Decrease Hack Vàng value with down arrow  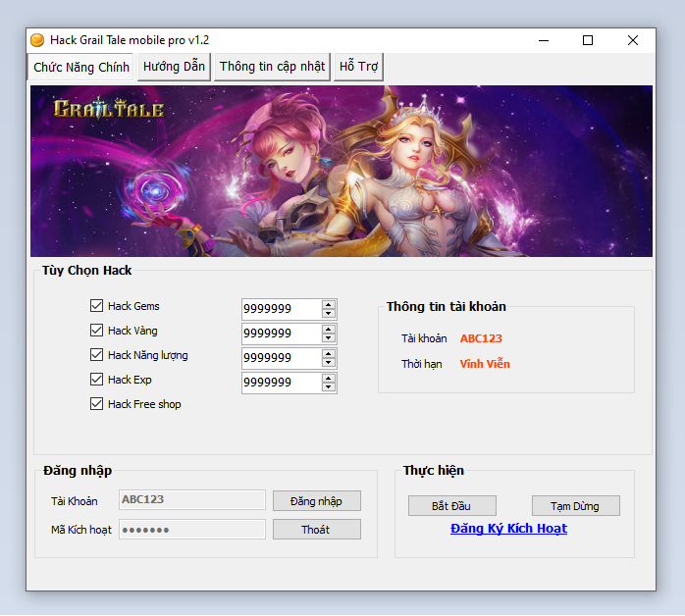pyautogui.click(x=329, y=338)
